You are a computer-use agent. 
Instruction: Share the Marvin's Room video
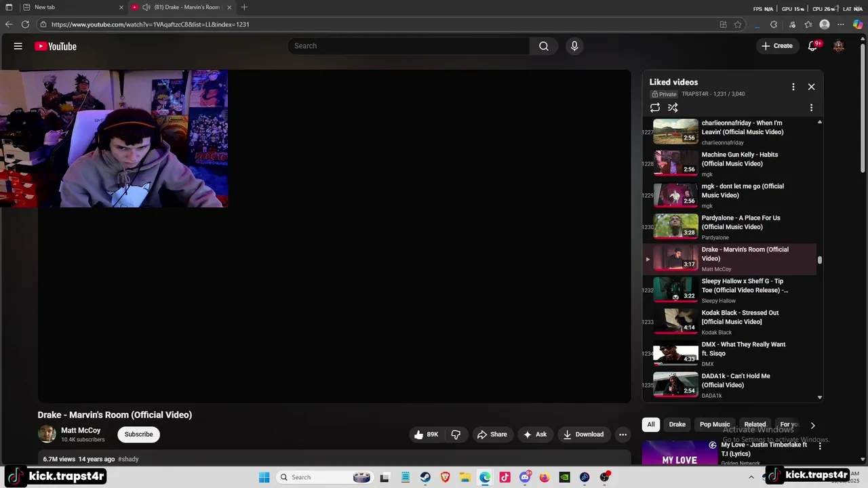(492, 434)
